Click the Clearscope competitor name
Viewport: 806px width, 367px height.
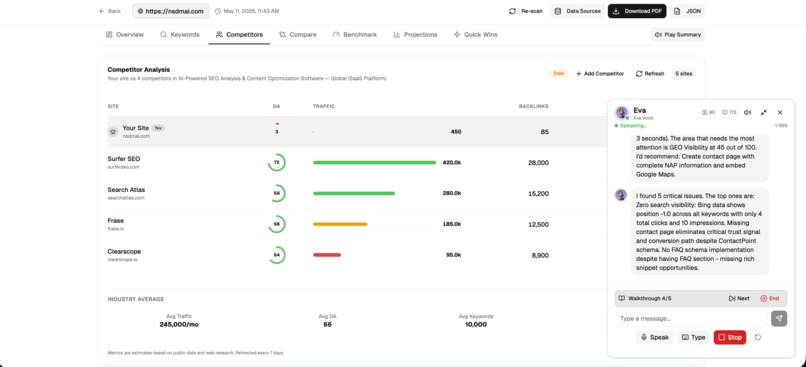(x=124, y=251)
